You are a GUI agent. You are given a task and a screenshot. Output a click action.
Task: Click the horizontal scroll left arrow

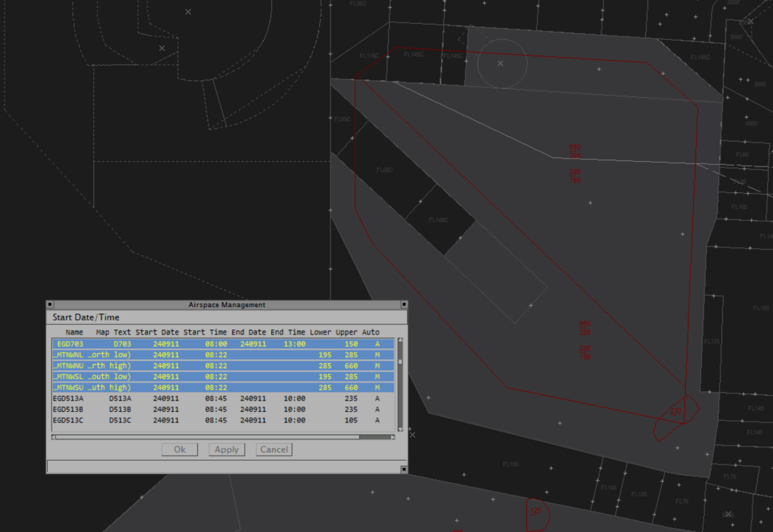coord(54,437)
